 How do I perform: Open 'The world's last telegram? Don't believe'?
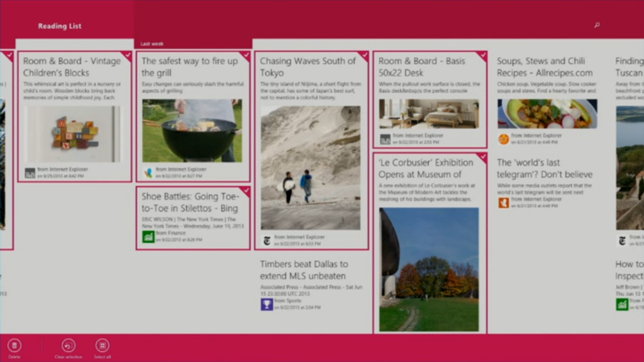545,168
